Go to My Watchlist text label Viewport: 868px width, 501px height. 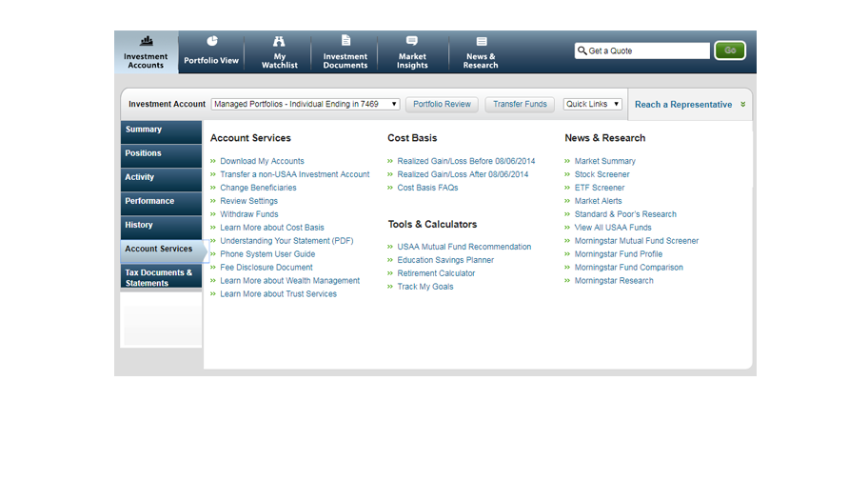[x=280, y=61]
